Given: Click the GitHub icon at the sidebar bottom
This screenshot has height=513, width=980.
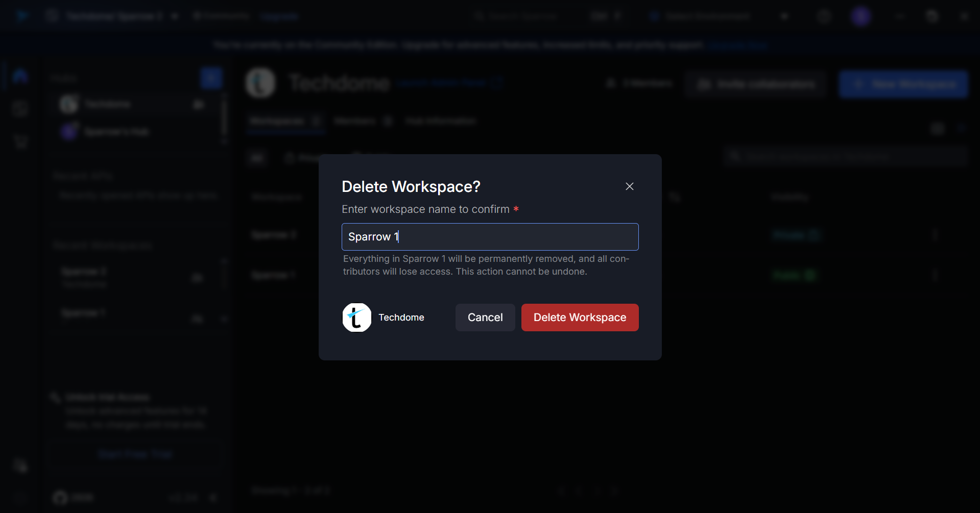Looking at the screenshot, I should (x=59, y=497).
